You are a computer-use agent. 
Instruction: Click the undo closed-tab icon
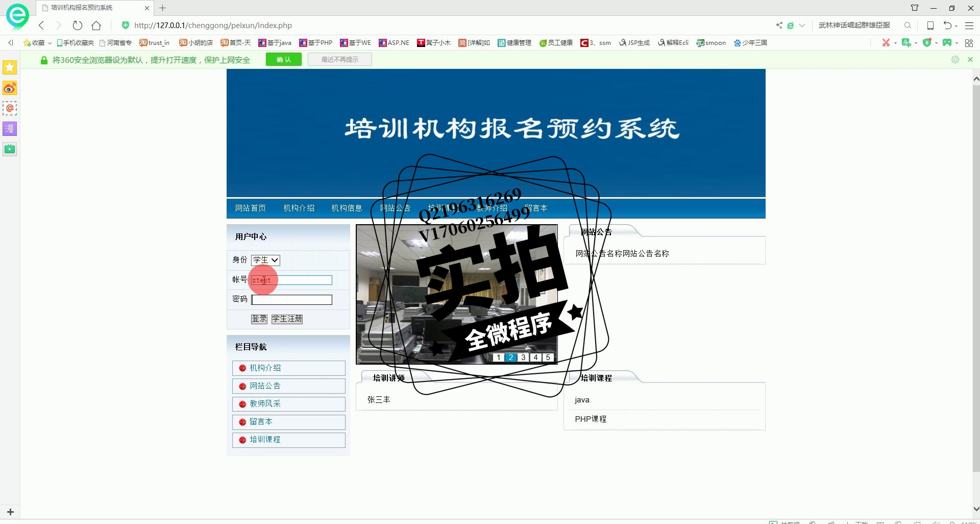[947, 26]
